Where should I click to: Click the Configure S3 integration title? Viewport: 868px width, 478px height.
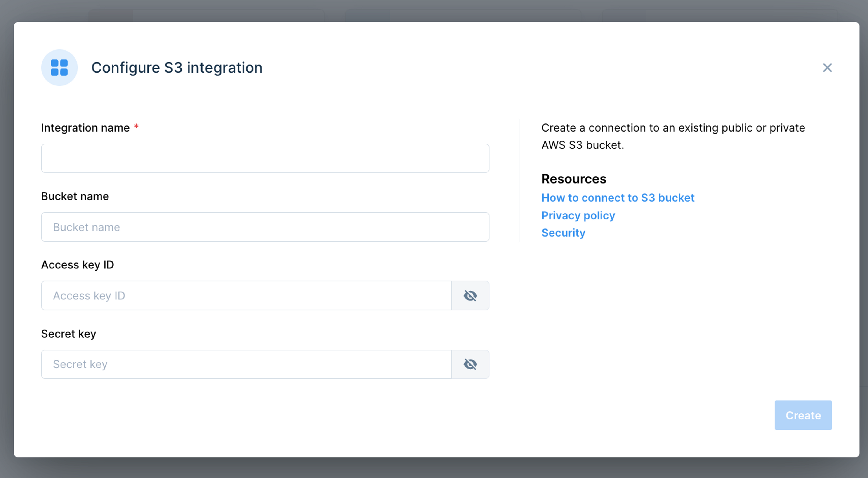click(x=177, y=68)
